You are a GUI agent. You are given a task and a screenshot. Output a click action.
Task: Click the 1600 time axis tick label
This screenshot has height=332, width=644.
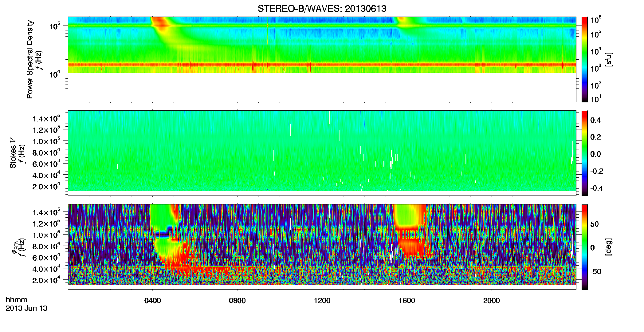[x=407, y=301]
